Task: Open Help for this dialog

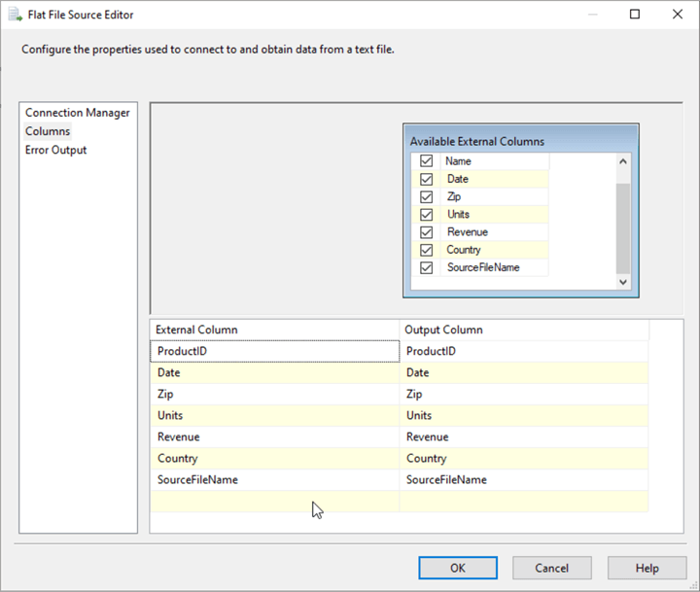Action: pos(647,568)
